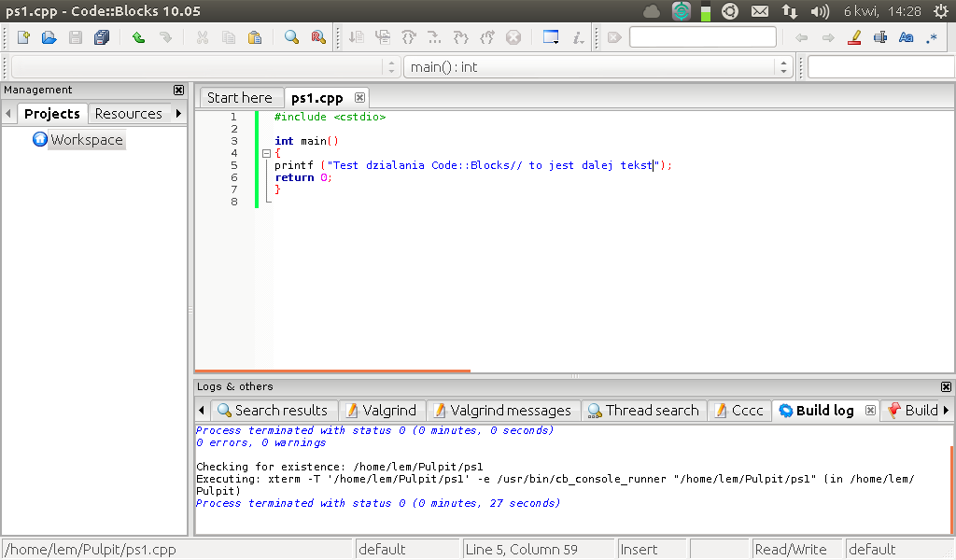Save all modified files
The width and height of the screenshot is (956, 560).
[x=101, y=36]
